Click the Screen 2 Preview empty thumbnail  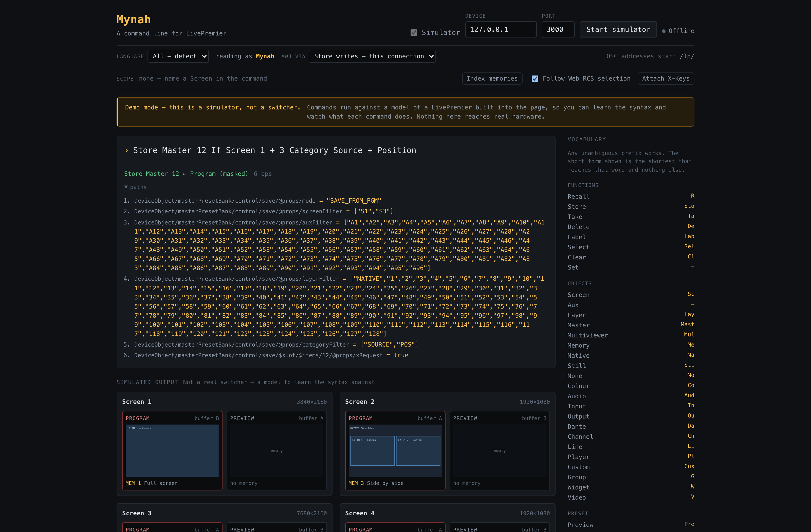[499, 450]
